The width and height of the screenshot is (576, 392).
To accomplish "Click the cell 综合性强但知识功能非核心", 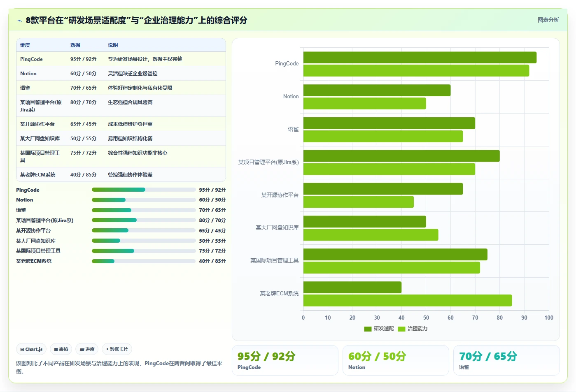I will tap(138, 153).
